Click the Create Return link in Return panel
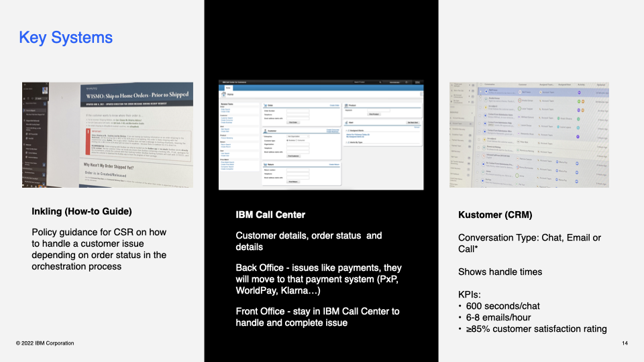Screen dimensions: 644x362 click(x=334, y=165)
